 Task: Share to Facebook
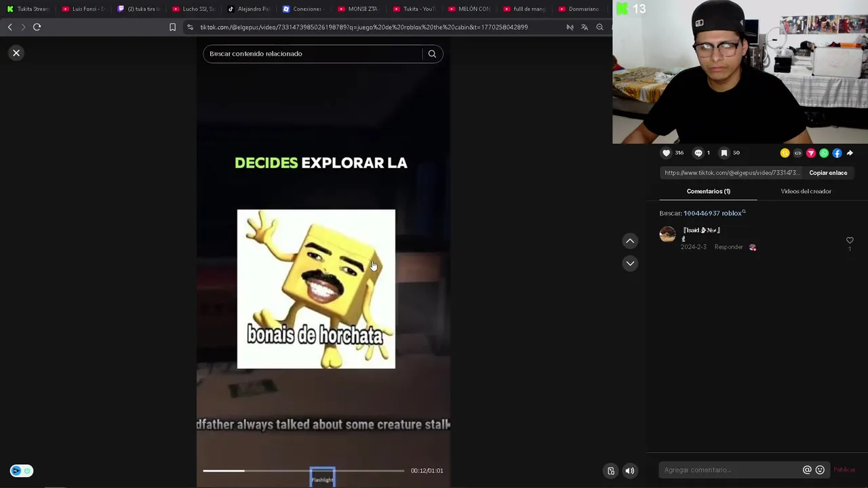837,153
